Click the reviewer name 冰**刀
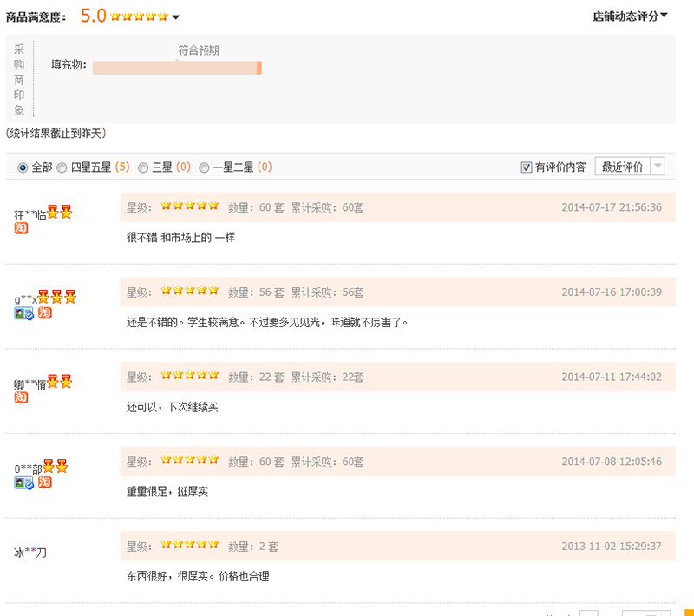This screenshot has width=694, height=616. pyautogui.click(x=30, y=552)
